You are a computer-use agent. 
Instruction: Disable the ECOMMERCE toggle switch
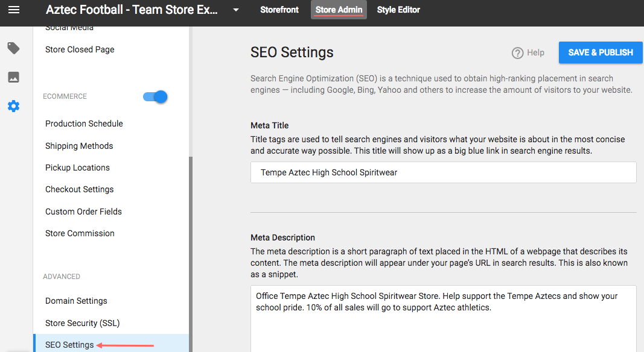coord(155,96)
